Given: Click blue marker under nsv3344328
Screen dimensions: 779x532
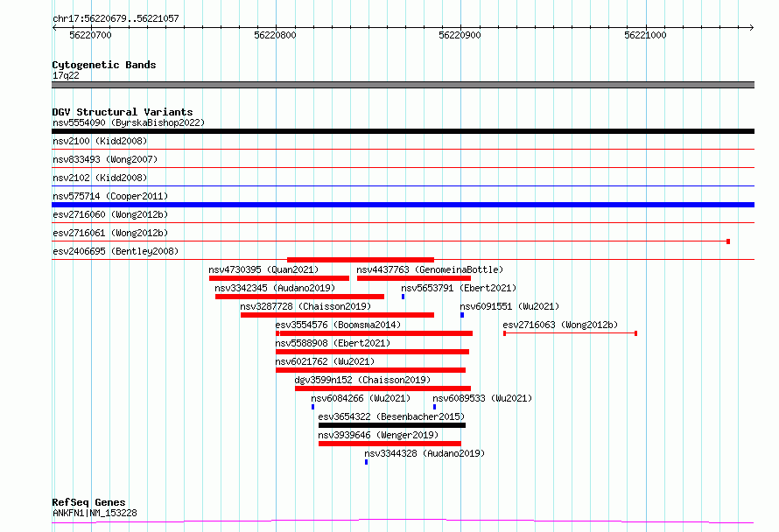Looking at the screenshot, I should (367, 462).
